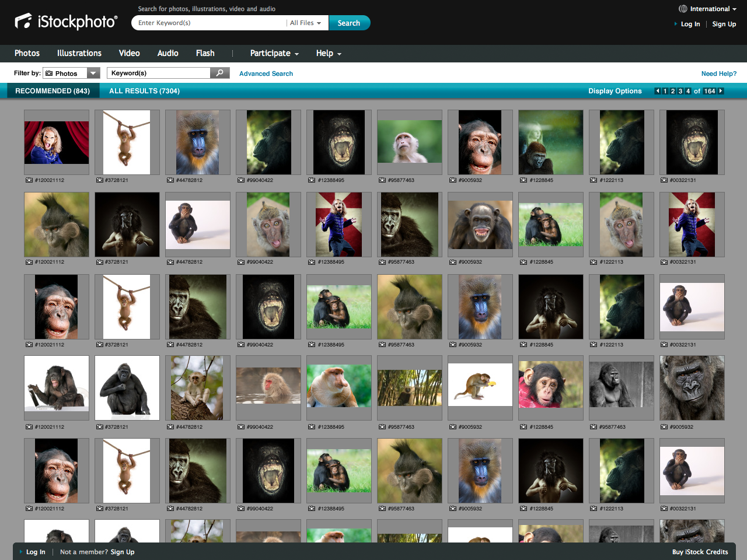Open the Photos section
This screenshot has height=560, width=747.
click(27, 53)
